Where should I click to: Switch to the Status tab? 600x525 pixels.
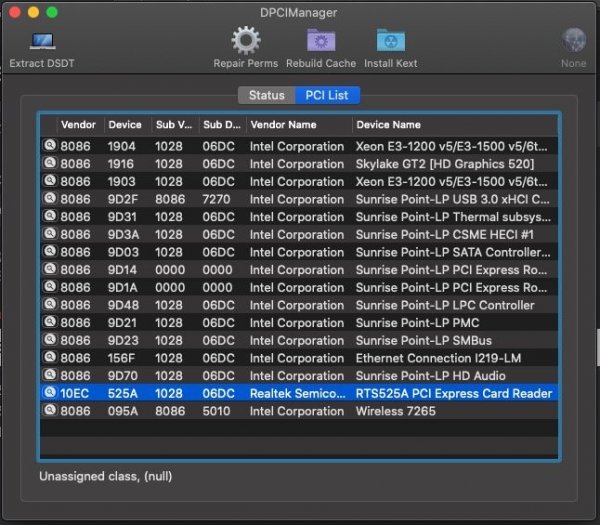(266, 96)
